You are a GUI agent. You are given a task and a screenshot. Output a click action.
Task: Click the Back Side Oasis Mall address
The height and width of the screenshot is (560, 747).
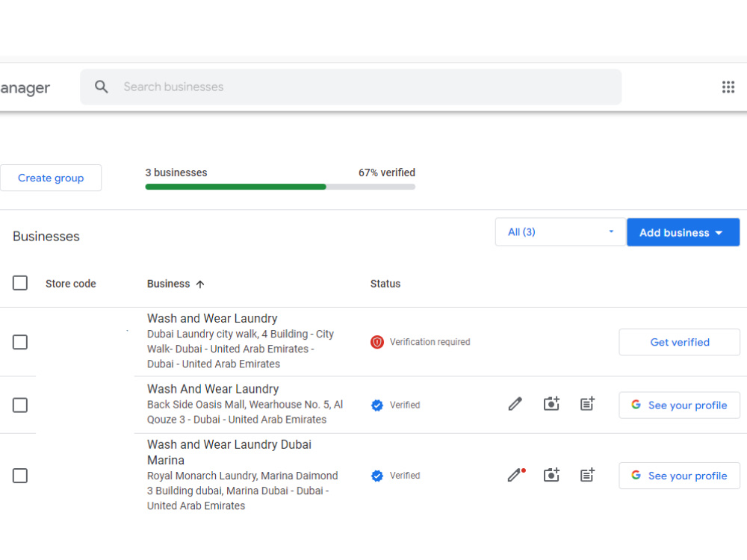pos(245,412)
